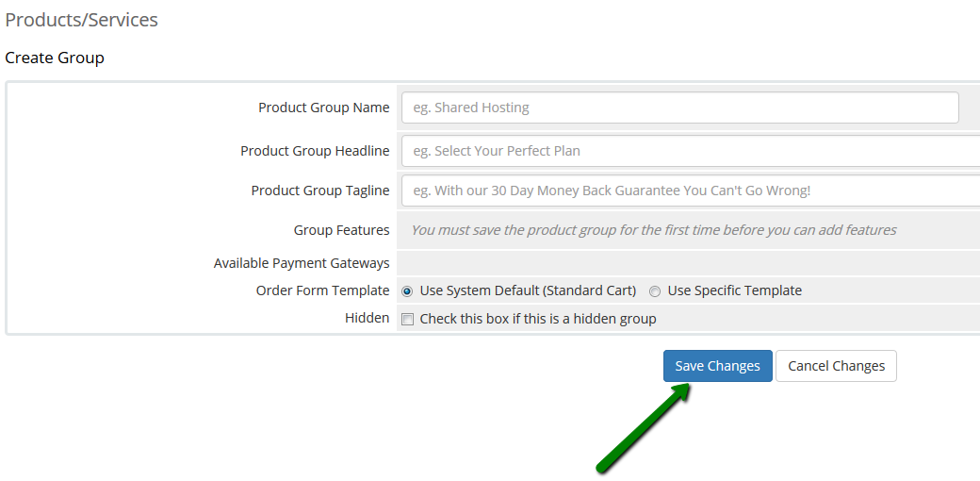Click the 'Product Group Tagline' field label
Screen dimensions: 980x481
click(x=319, y=191)
